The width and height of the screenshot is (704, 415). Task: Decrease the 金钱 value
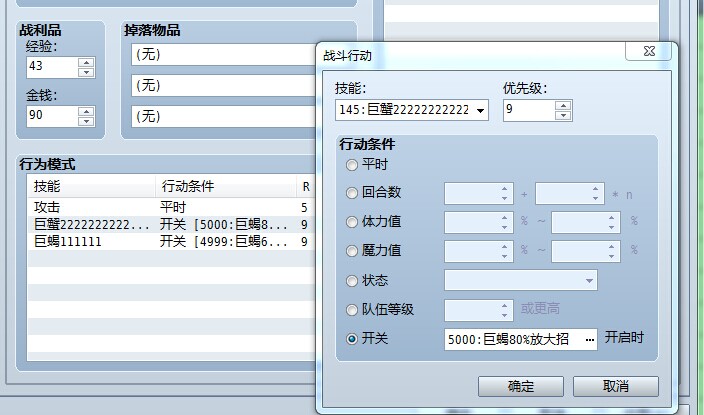coord(86,121)
